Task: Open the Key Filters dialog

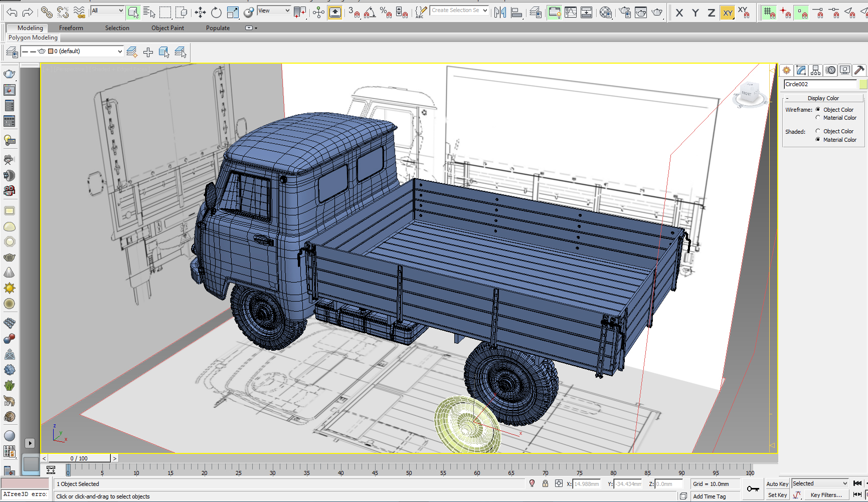Action: click(826, 495)
